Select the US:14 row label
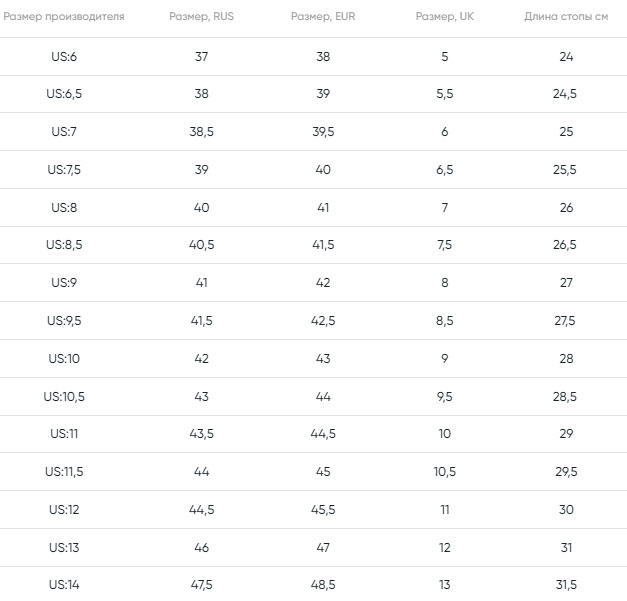Viewport: 627px width, 601px height. (64, 585)
